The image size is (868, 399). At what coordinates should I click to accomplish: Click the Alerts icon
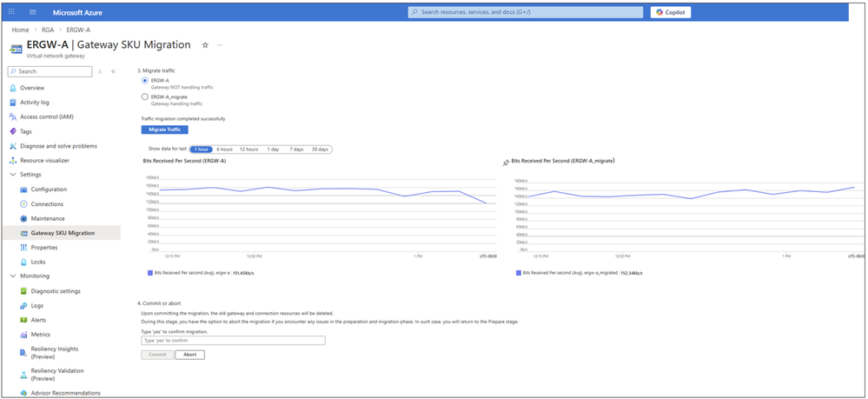tap(23, 320)
